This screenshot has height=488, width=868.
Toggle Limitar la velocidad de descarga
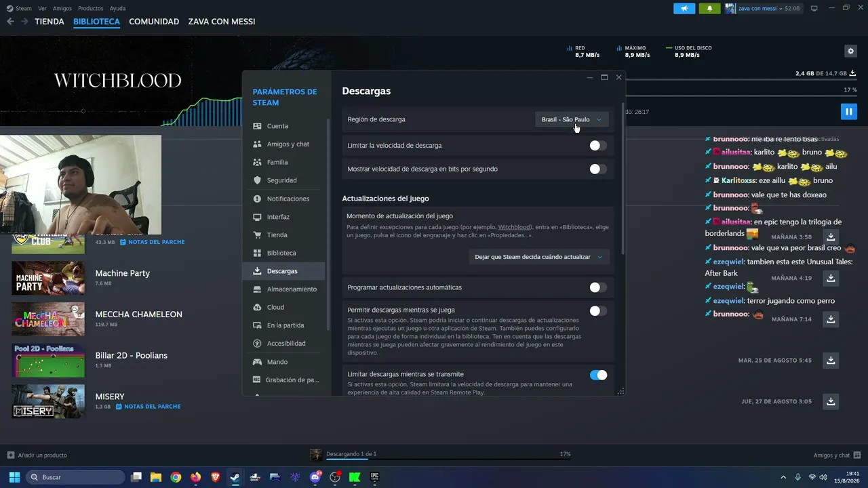tap(597, 146)
